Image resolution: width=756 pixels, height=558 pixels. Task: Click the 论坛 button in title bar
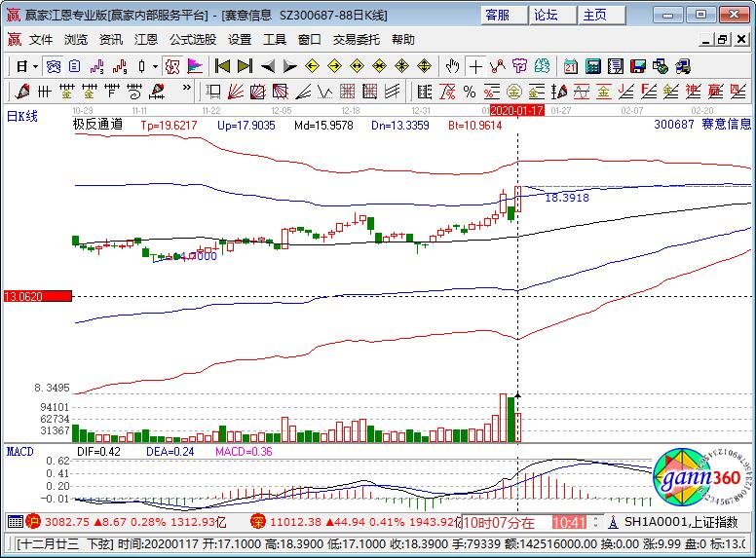tap(552, 15)
